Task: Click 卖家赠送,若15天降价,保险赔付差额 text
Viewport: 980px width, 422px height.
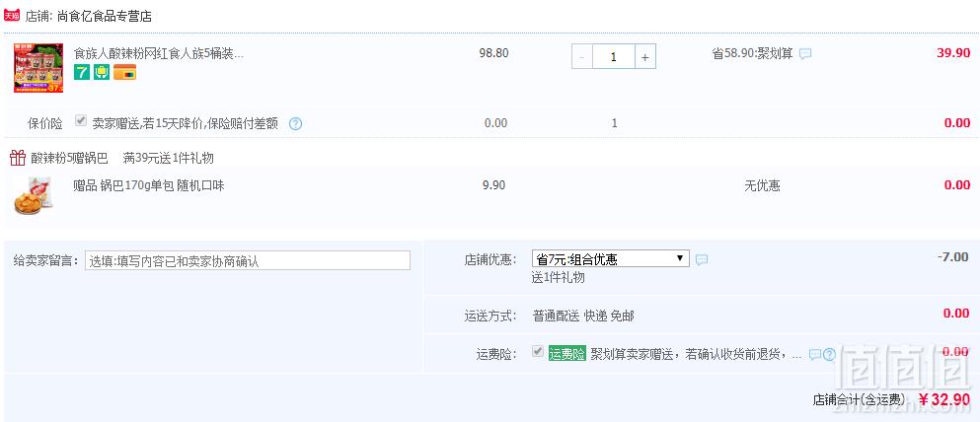Action: point(185,123)
